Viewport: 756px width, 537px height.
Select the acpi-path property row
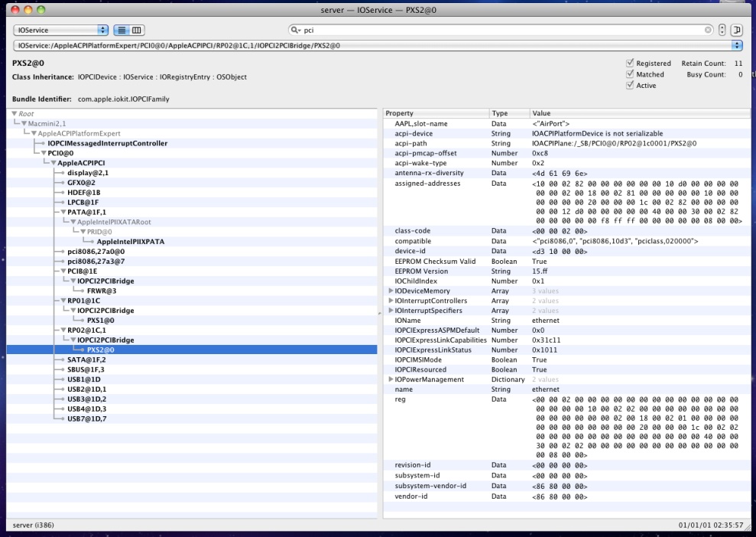coord(566,143)
